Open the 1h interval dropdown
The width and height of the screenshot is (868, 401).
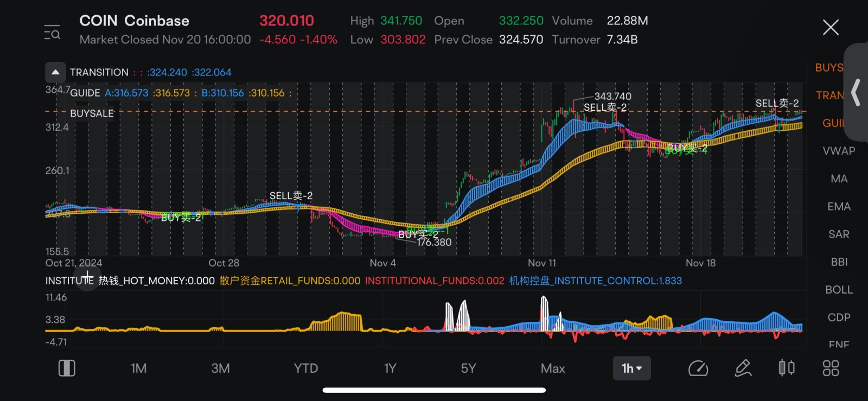631,368
